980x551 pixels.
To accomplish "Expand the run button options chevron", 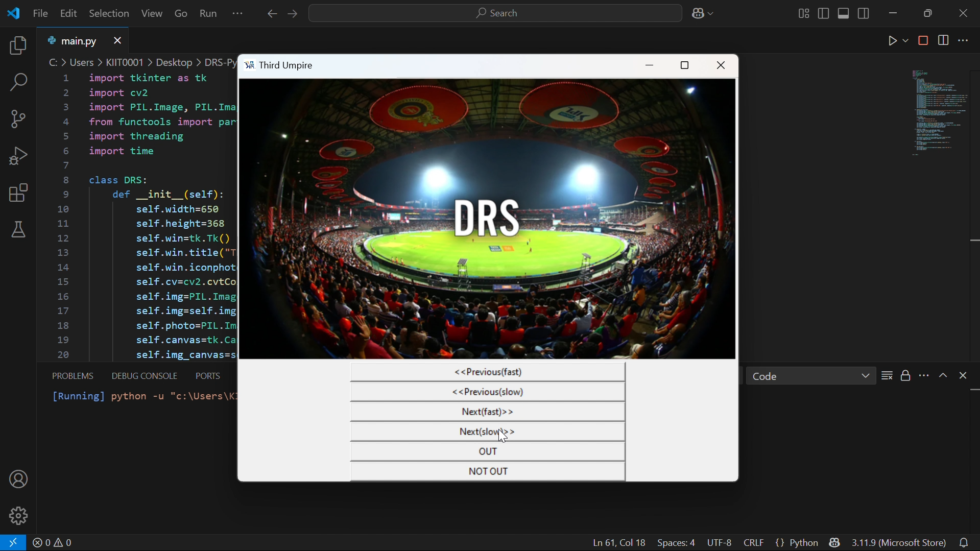I will [x=904, y=40].
